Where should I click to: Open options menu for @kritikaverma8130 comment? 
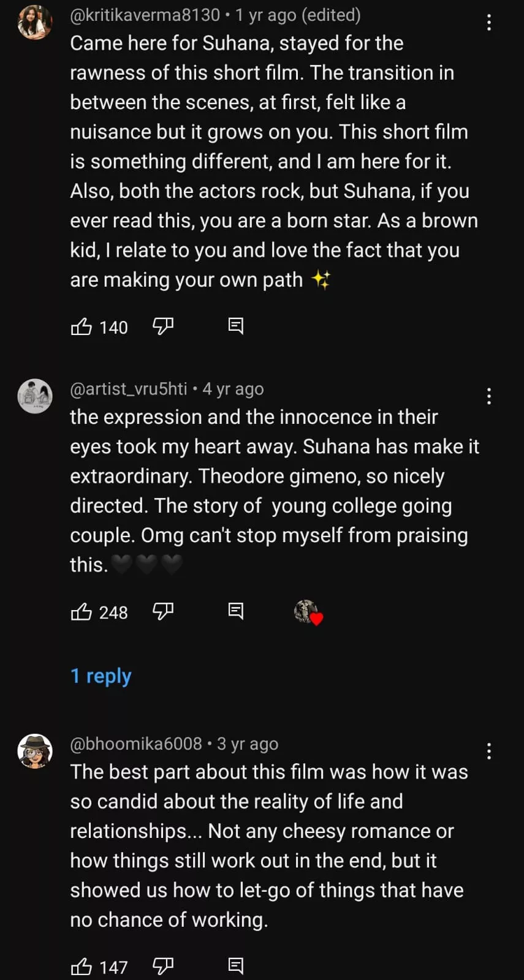[488, 23]
